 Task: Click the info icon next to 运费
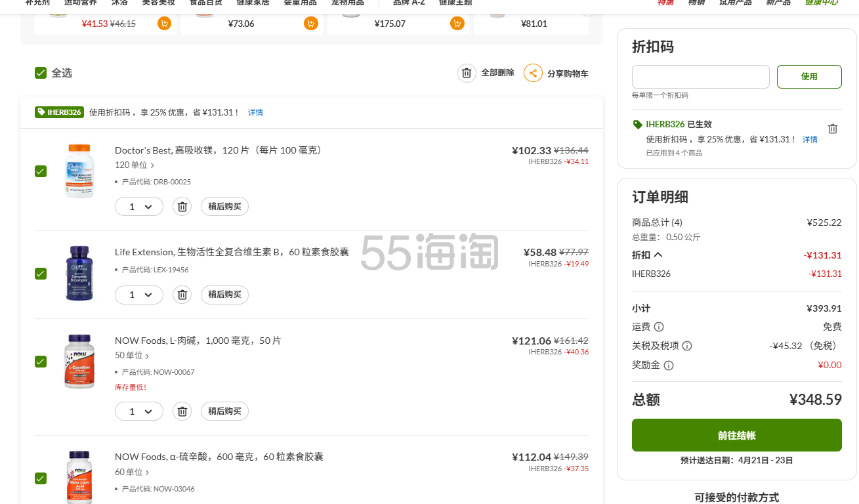(x=659, y=327)
